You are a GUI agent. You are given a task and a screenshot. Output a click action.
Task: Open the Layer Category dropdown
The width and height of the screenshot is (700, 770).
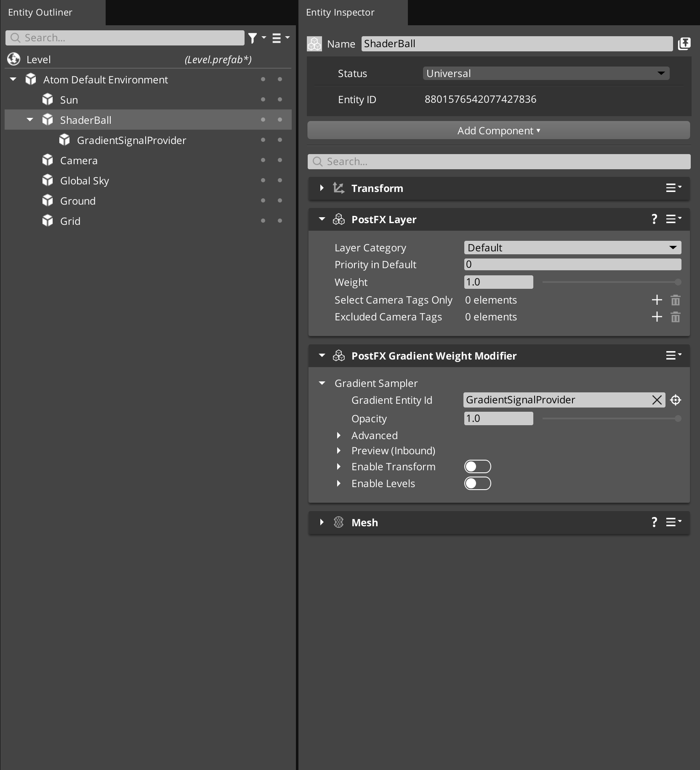572,248
